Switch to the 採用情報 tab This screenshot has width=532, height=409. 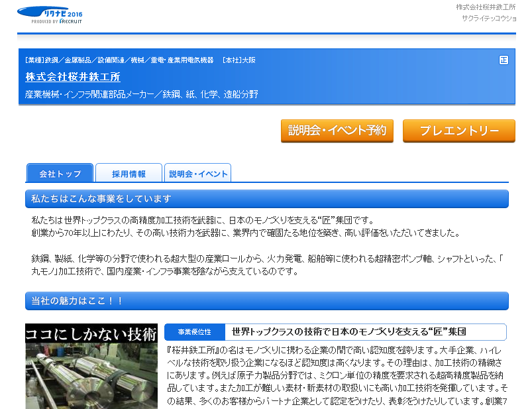coord(129,173)
